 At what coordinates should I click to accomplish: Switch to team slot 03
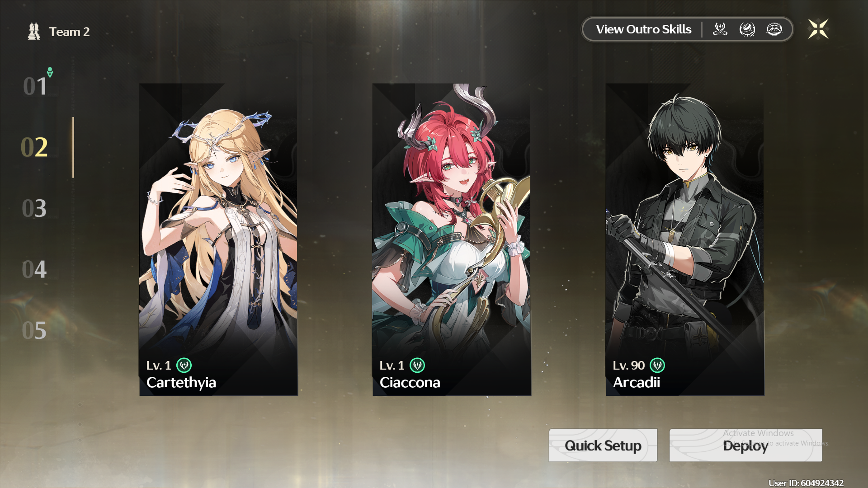tap(34, 208)
